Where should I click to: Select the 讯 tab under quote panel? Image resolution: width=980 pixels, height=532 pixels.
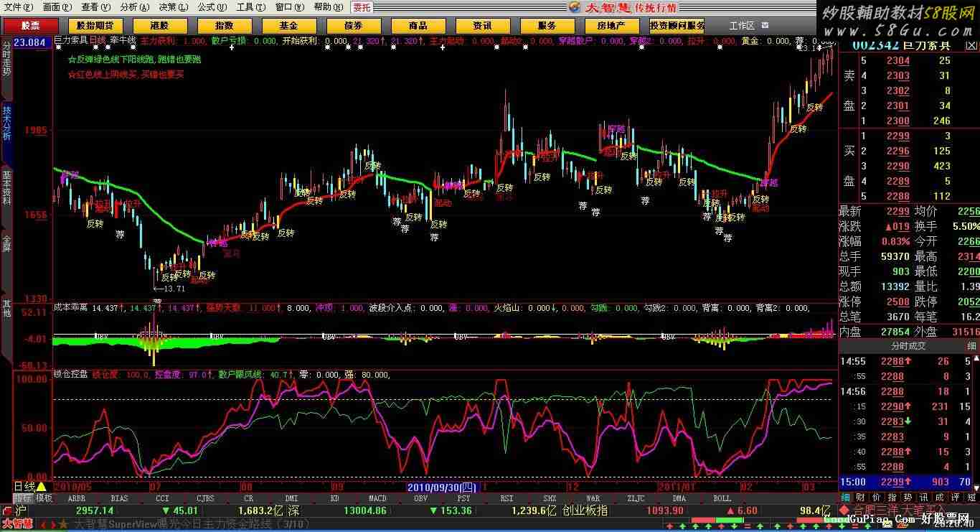click(923, 498)
